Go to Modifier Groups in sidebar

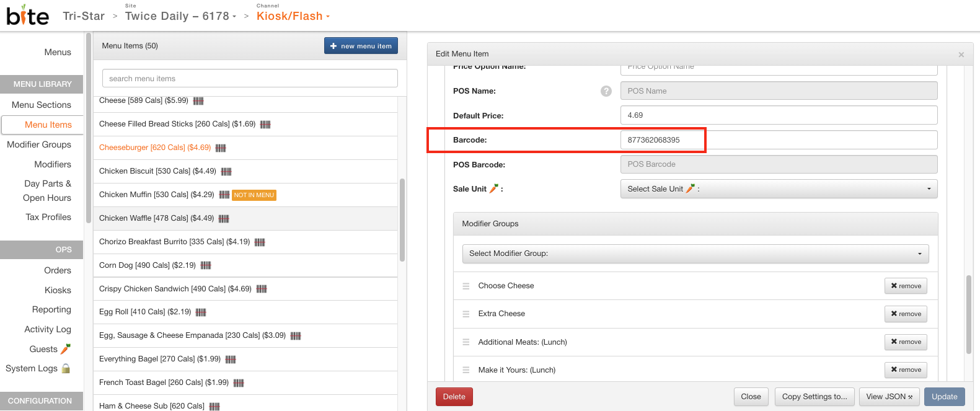click(39, 144)
